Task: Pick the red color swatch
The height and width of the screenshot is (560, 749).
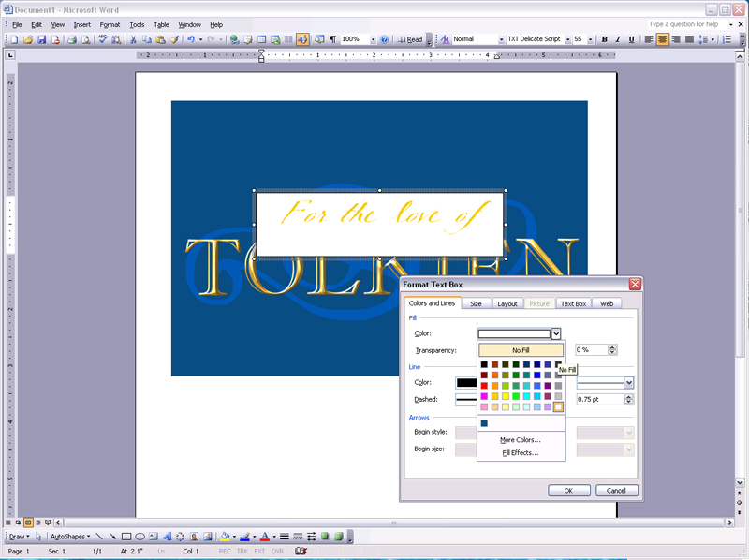Action: [484, 386]
